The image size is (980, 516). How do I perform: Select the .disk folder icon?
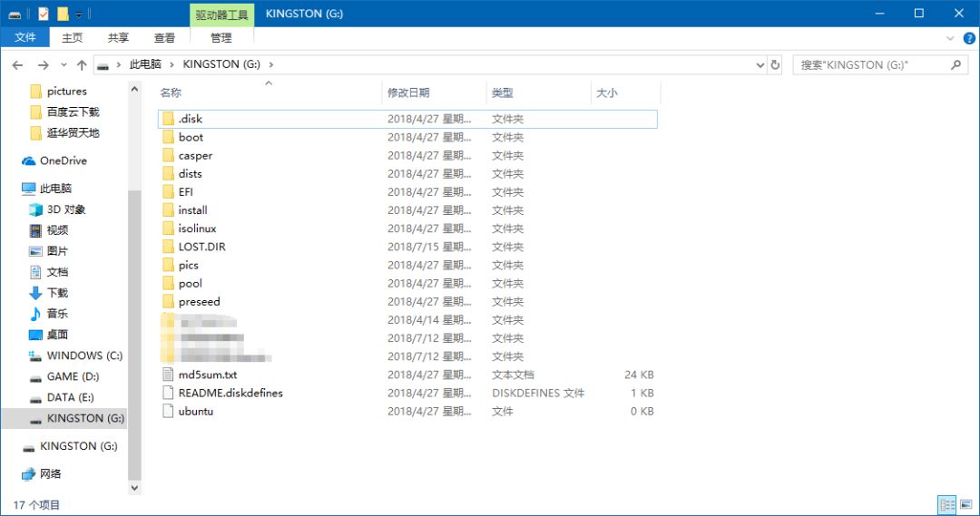(168, 119)
